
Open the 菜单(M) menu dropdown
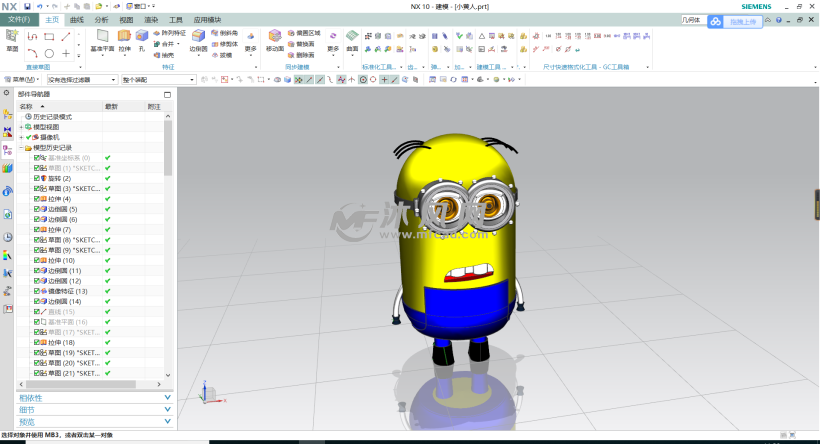[21, 79]
